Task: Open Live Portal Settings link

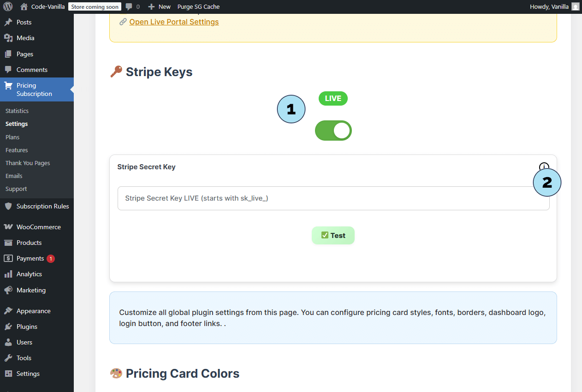Action: pos(174,22)
